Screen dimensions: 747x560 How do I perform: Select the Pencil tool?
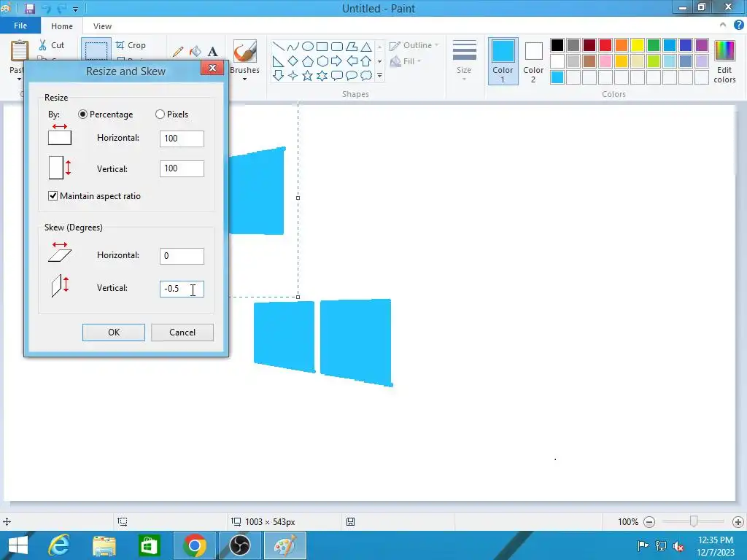coord(178,52)
